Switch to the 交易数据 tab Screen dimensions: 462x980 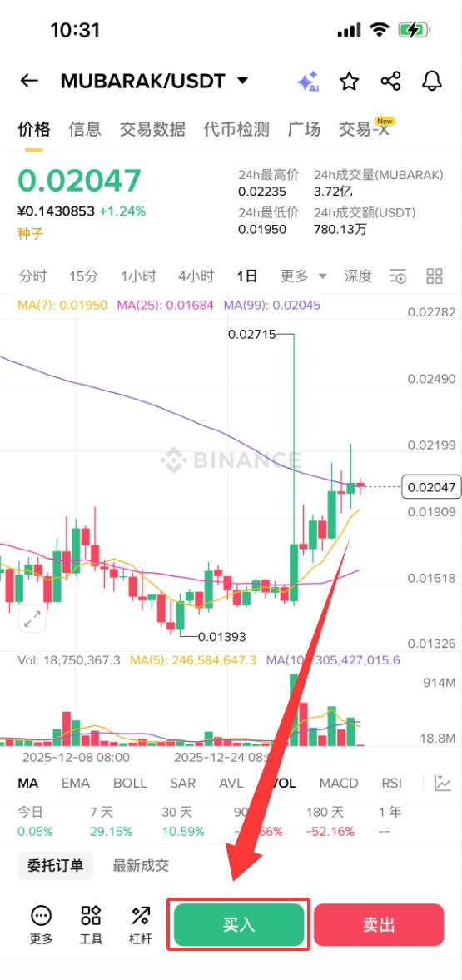click(152, 129)
